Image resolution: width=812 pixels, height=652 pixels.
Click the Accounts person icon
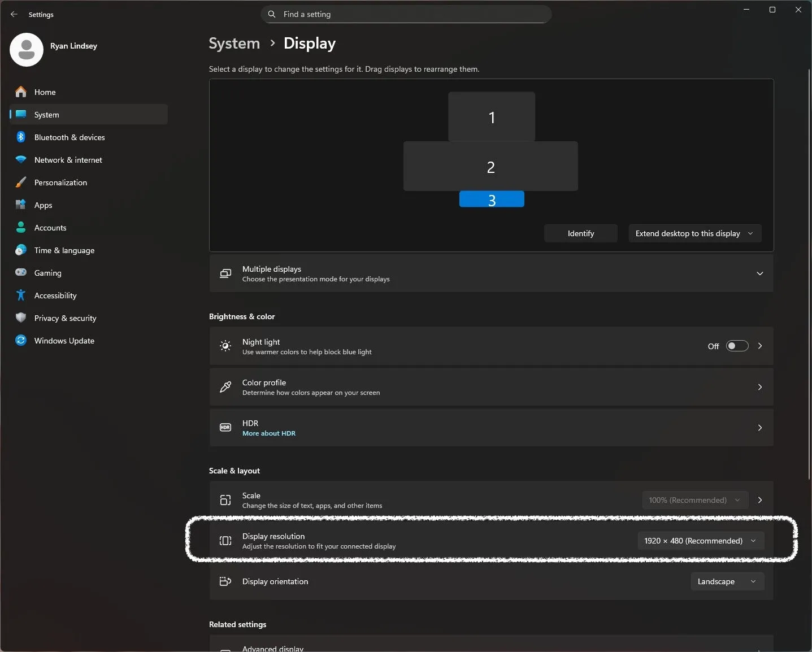[21, 227]
